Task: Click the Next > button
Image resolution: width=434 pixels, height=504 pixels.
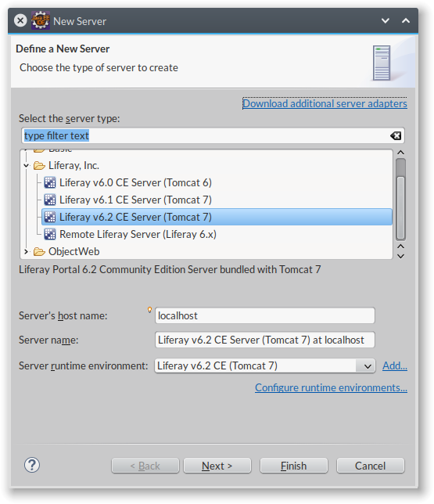Action: 217,466
